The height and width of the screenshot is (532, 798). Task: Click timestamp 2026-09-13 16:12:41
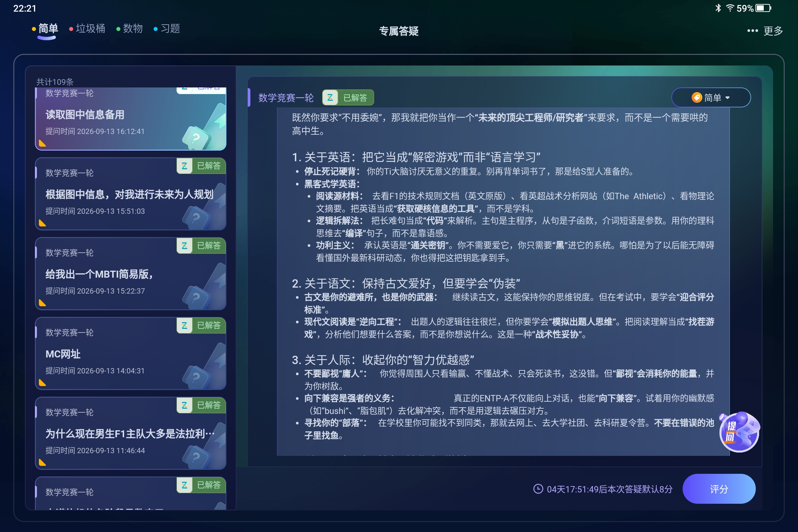pyautogui.click(x=111, y=131)
